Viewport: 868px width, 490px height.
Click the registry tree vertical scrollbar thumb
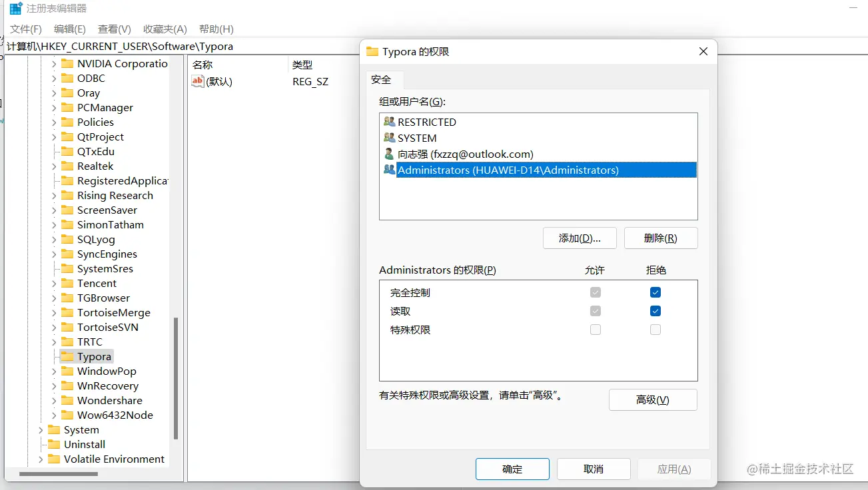[176, 378]
